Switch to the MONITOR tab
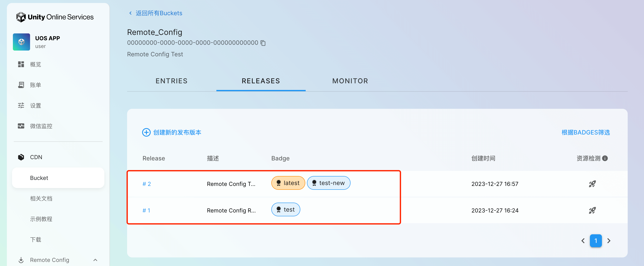The width and height of the screenshot is (644, 266). point(350,81)
